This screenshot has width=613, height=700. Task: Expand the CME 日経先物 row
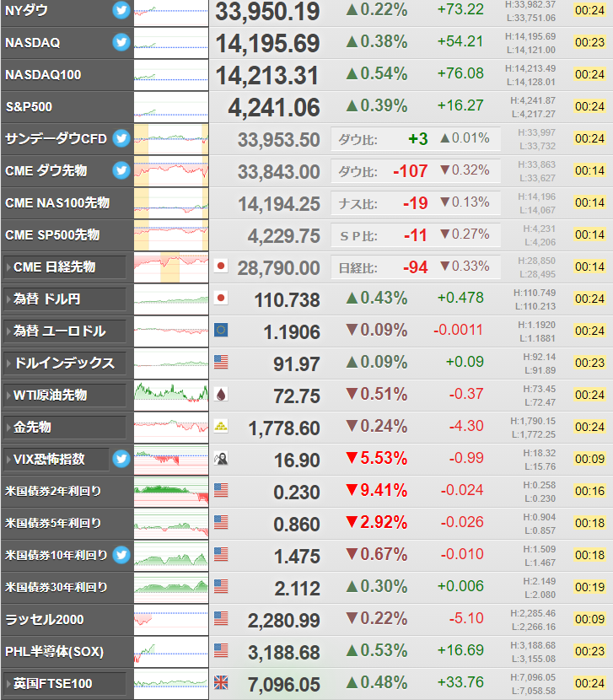65,267
